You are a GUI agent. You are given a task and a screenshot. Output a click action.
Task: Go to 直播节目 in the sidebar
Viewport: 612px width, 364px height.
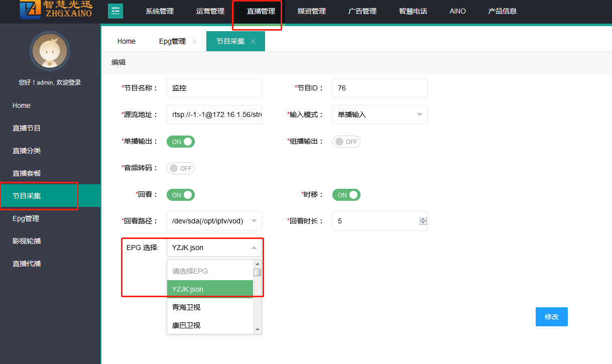click(27, 128)
